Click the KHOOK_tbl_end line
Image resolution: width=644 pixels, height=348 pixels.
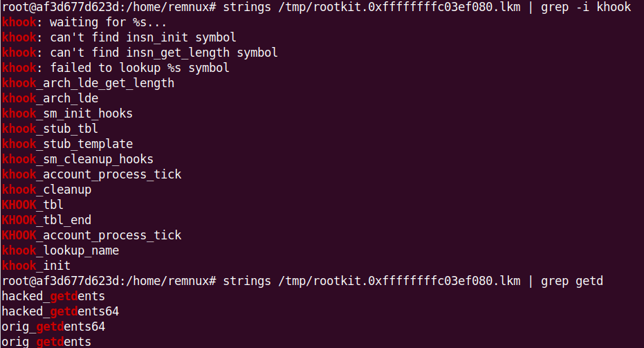click(x=46, y=220)
